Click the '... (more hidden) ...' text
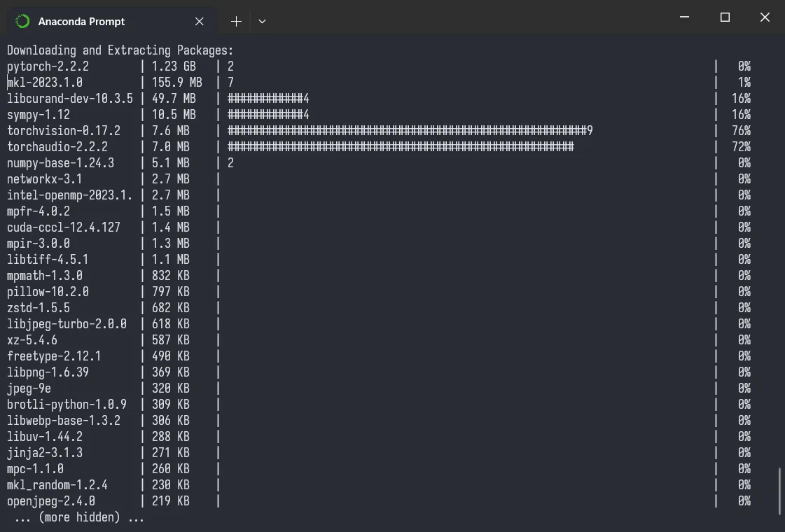Screen dimensions: 785x532 pyautogui.click(x=79, y=517)
